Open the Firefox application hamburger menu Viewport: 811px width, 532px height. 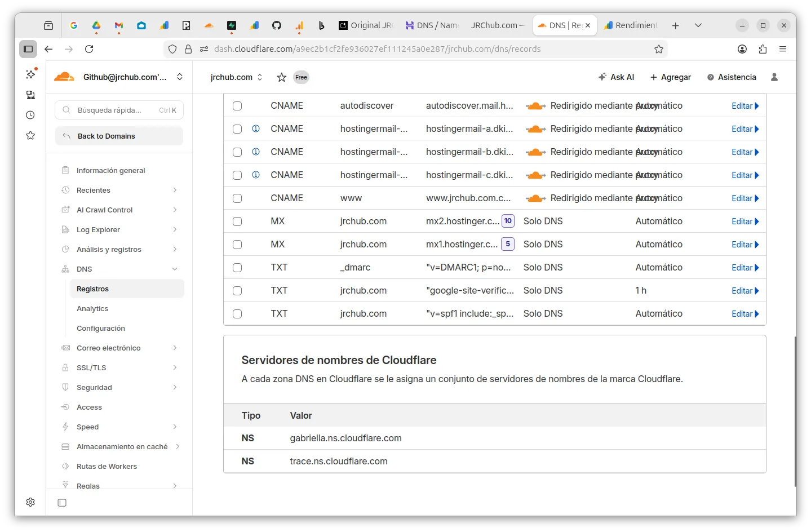click(x=783, y=49)
